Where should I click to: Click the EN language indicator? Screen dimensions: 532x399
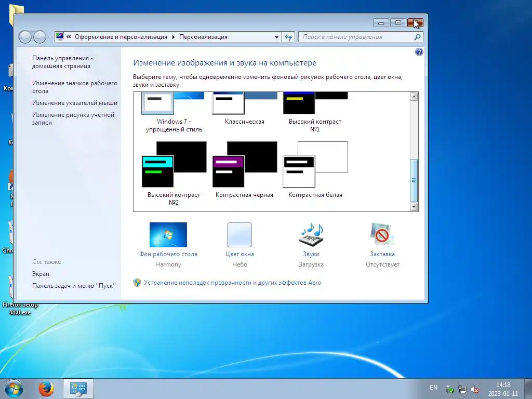coord(433,388)
